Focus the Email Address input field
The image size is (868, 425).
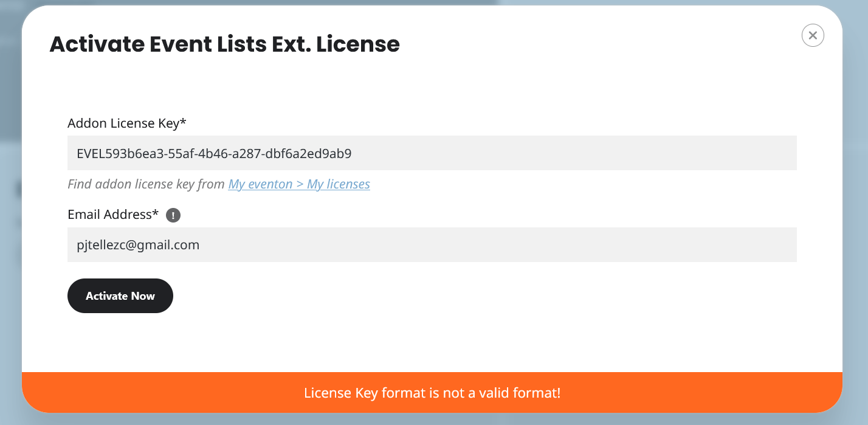432,245
